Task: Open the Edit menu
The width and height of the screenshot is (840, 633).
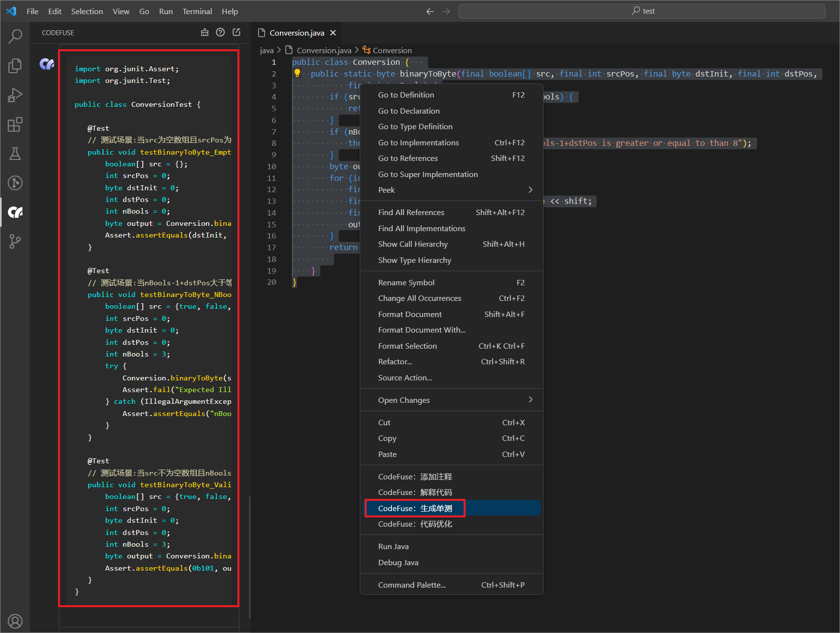Action: [x=55, y=11]
